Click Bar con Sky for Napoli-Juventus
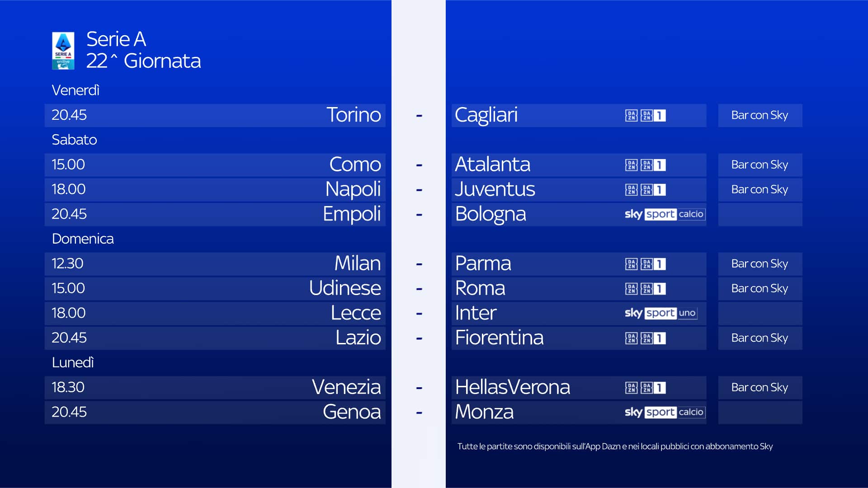This screenshot has height=488, width=868. pyautogui.click(x=759, y=190)
